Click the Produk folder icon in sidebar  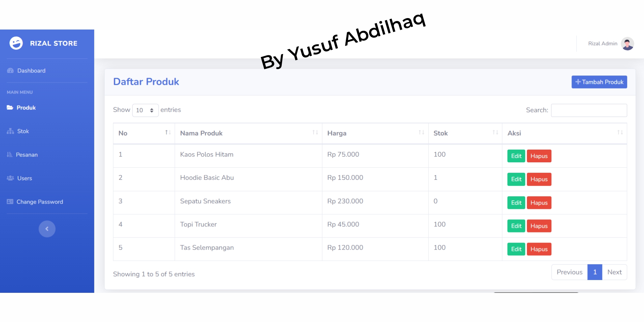coord(10,108)
